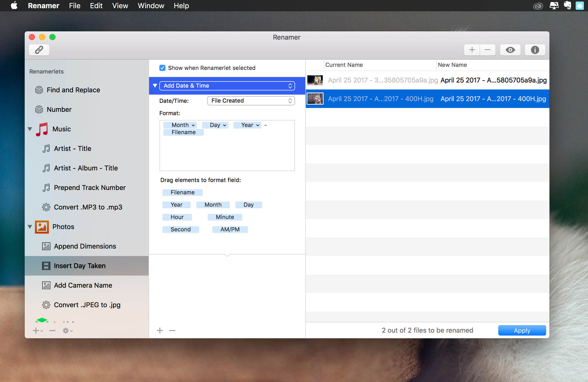Open the Date/Time dropdown selector
The width and height of the screenshot is (588, 382).
coord(250,100)
